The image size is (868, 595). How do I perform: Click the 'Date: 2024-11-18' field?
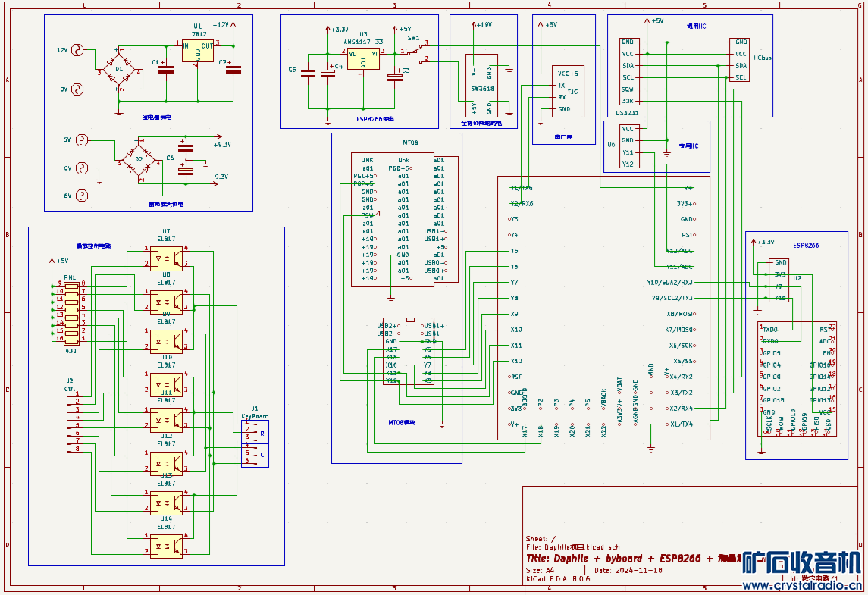[x=628, y=570]
